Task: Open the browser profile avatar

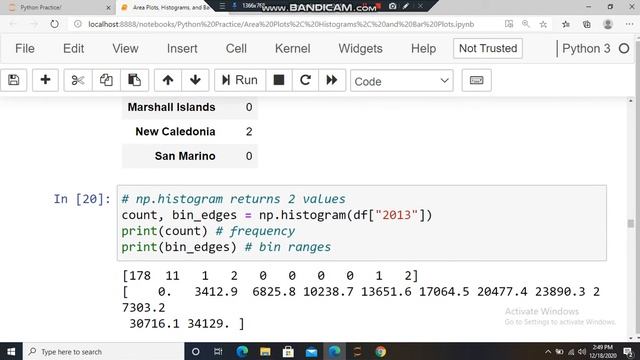Action: pos(608,24)
